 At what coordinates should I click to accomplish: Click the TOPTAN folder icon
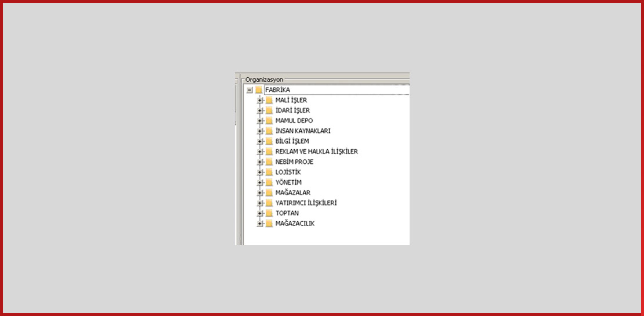[269, 213]
